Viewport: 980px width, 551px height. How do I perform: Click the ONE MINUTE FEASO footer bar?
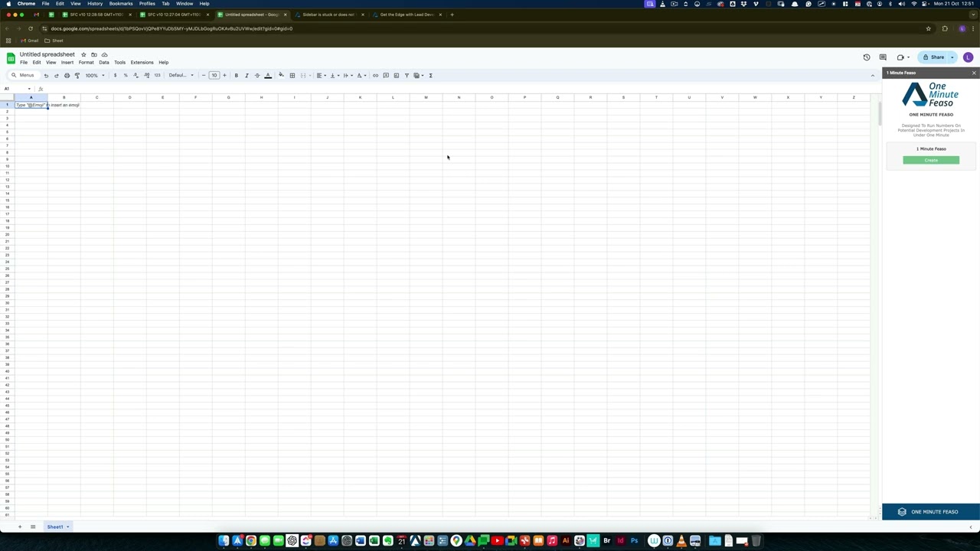click(x=931, y=512)
